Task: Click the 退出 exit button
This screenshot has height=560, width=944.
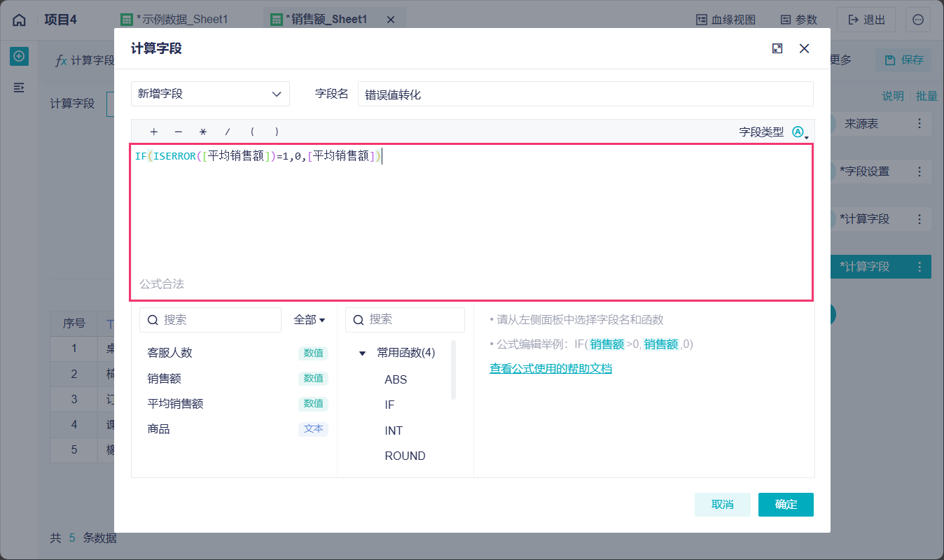Action: pyautogui.click(x=866, y=20)
